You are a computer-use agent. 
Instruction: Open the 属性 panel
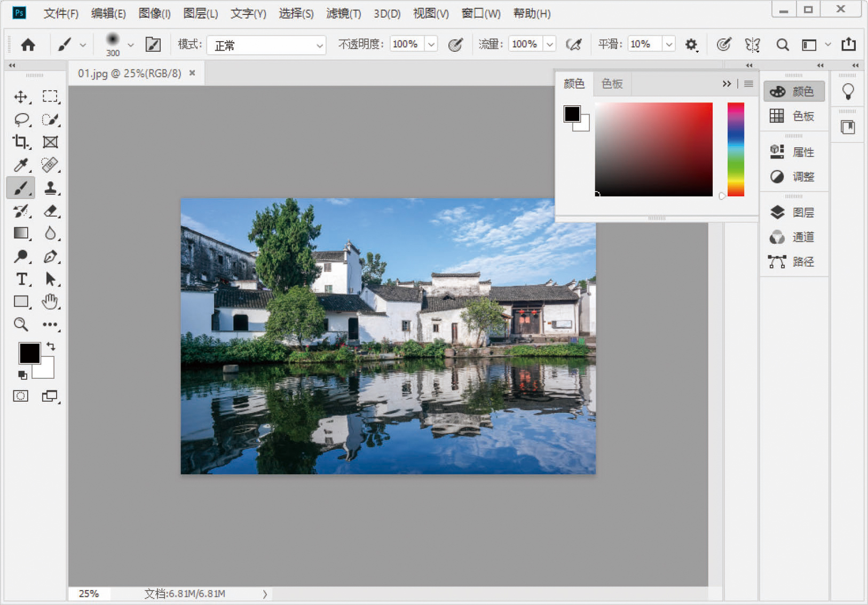click(x=793, y=152)
